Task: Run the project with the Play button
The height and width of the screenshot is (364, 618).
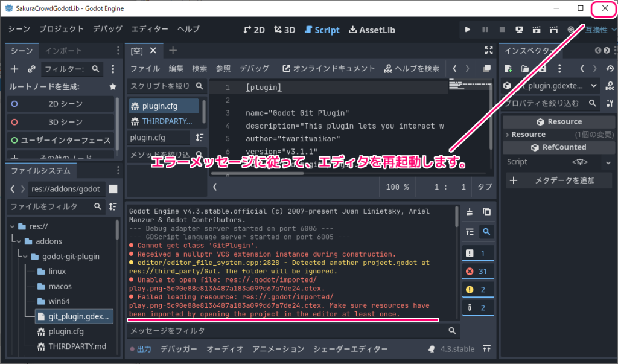Action: (468, 28)
